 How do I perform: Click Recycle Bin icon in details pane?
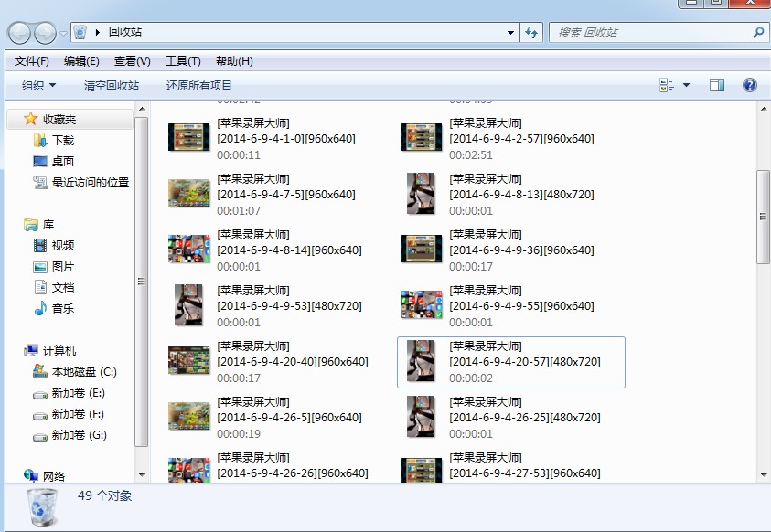42,507
